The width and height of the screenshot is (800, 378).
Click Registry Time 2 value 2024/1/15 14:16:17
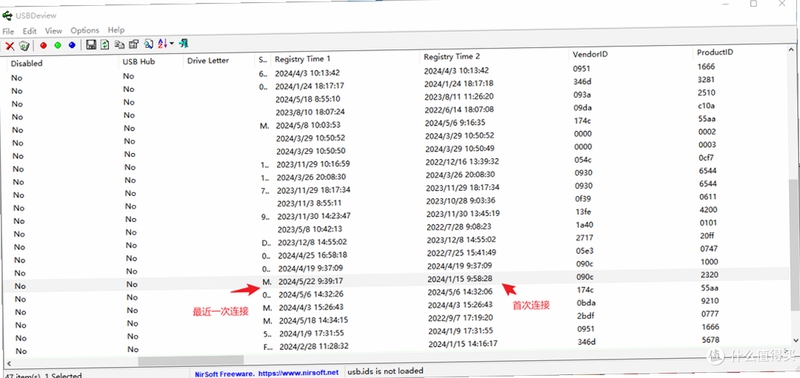click(x=463, y=343)
